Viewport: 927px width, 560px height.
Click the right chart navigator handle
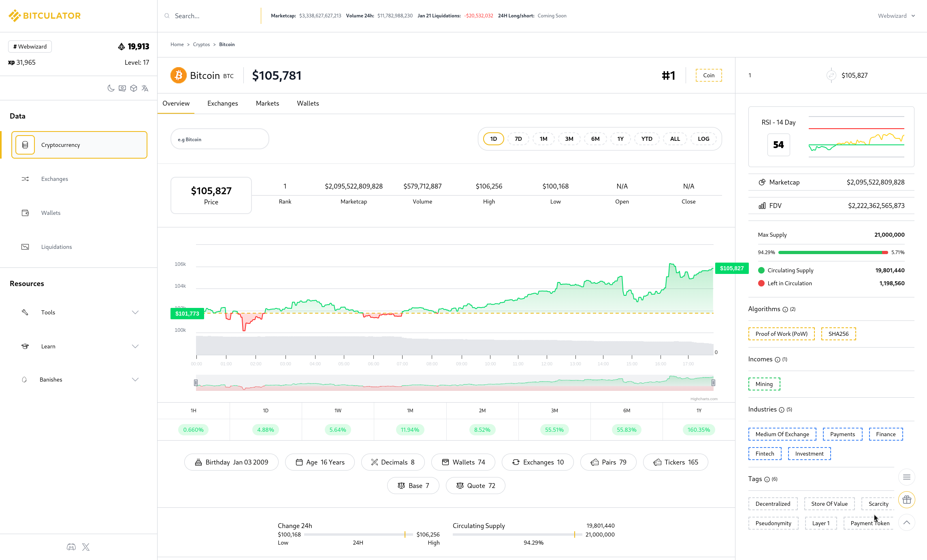(x=713, y=383)
